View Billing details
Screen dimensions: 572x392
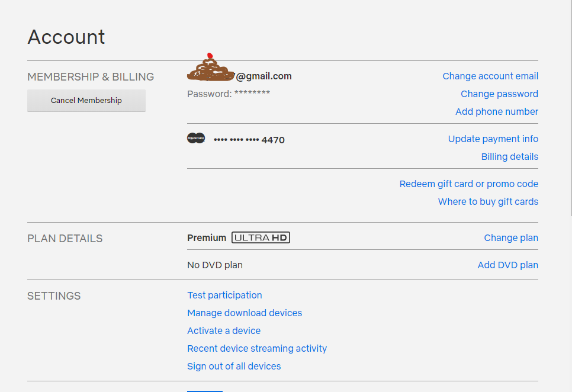click(x=509, y=157)
